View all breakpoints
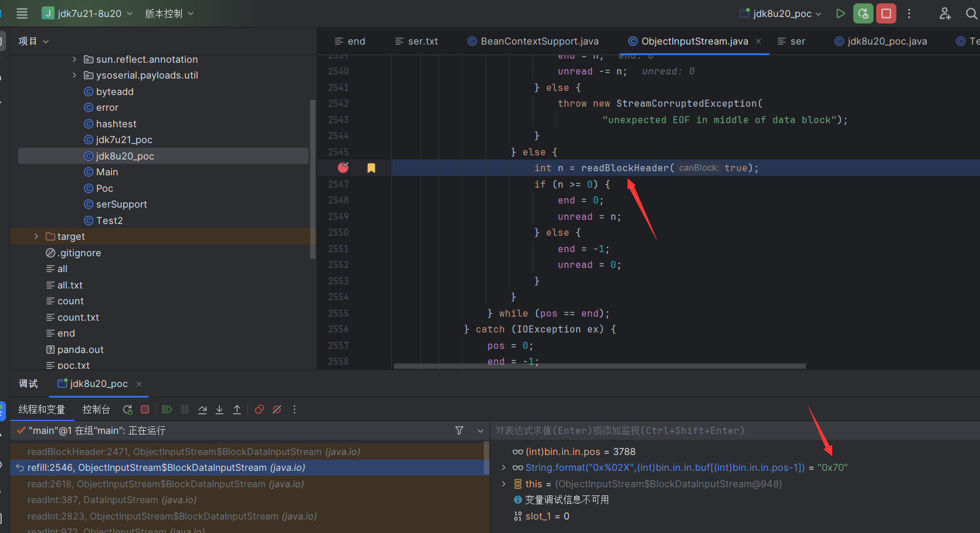This screenshot has width=980, height=533. tap(259, 409)
